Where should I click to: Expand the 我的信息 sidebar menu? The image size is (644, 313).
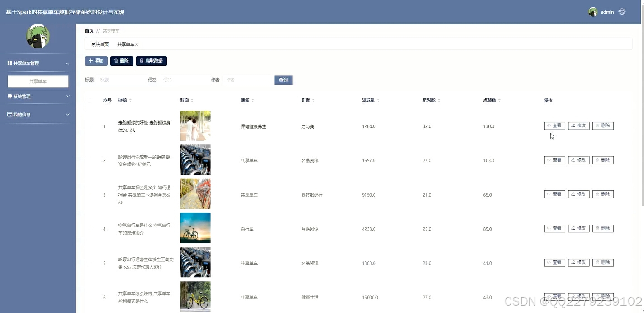(x=38, y=114)
